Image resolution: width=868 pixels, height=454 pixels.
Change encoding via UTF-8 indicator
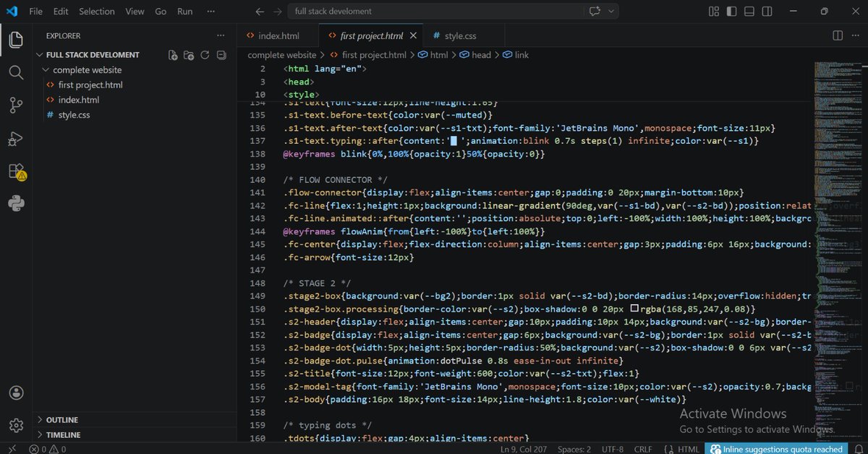[x=611, y=449]
